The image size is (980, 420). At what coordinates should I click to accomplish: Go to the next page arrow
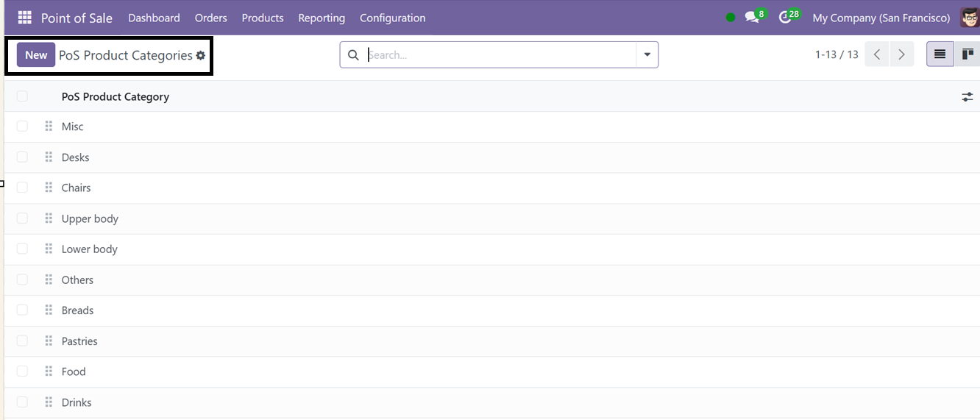click(x=901, y=54)
